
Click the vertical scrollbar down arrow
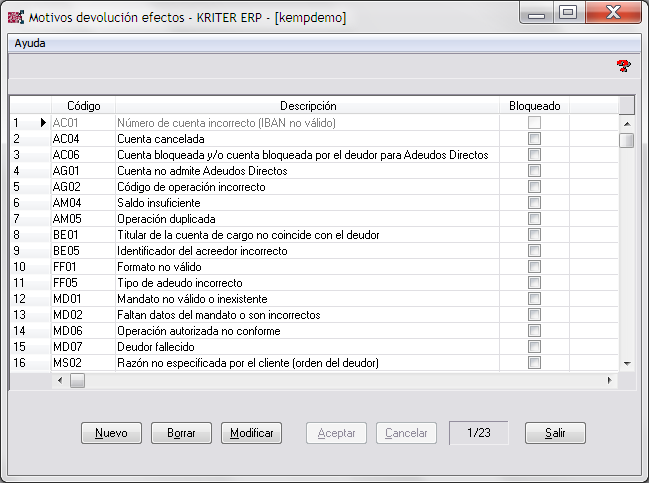point(627,363)
